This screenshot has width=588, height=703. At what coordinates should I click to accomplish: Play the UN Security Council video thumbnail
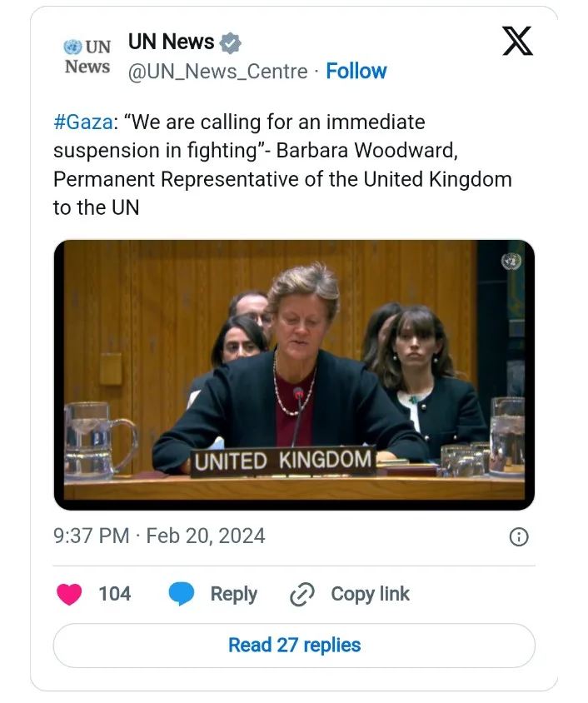pyautogui.click(x=294, y=375)
